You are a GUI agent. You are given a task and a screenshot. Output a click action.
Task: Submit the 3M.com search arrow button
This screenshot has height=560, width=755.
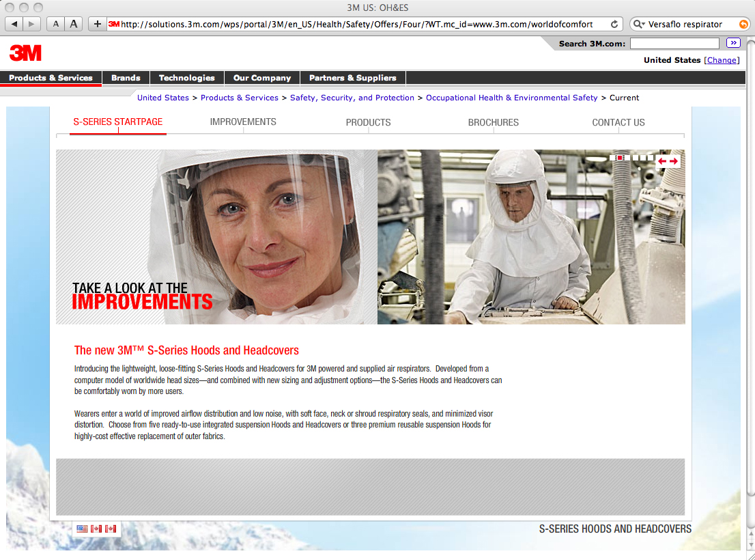(x=733, y=43)
